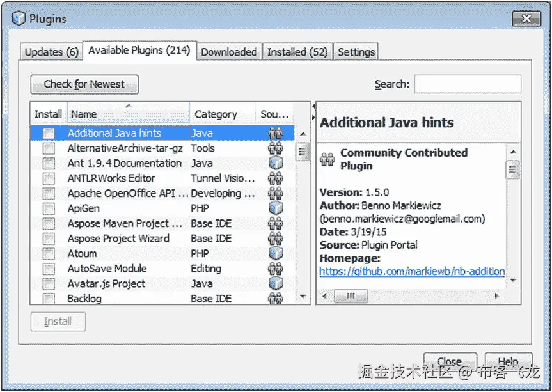This screenshot has height=392, width=552.
Task: Click the Plugin Portal cube icon beside Ant 1.9.4 Documentation
Action: click(x=275, y=163)
